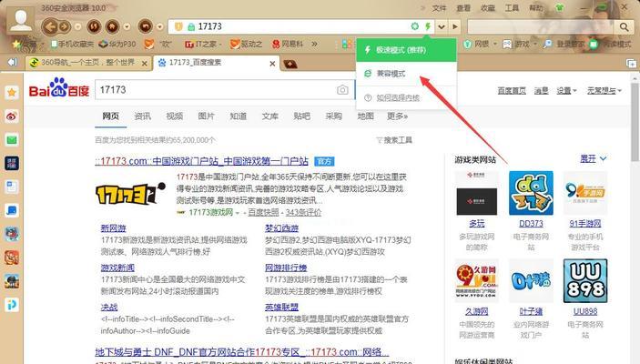
Task: Click the UU898 site thumbnail
Action: [584, 281]
